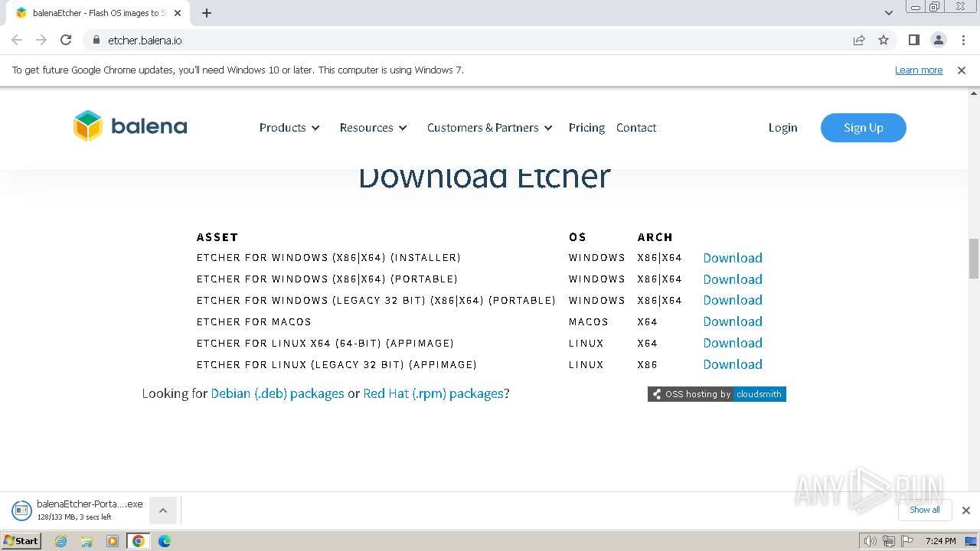The width and height of the screenshot is (980, 551).
Task: Download Etcher for macOS
Action: click(x=733, y=321)
